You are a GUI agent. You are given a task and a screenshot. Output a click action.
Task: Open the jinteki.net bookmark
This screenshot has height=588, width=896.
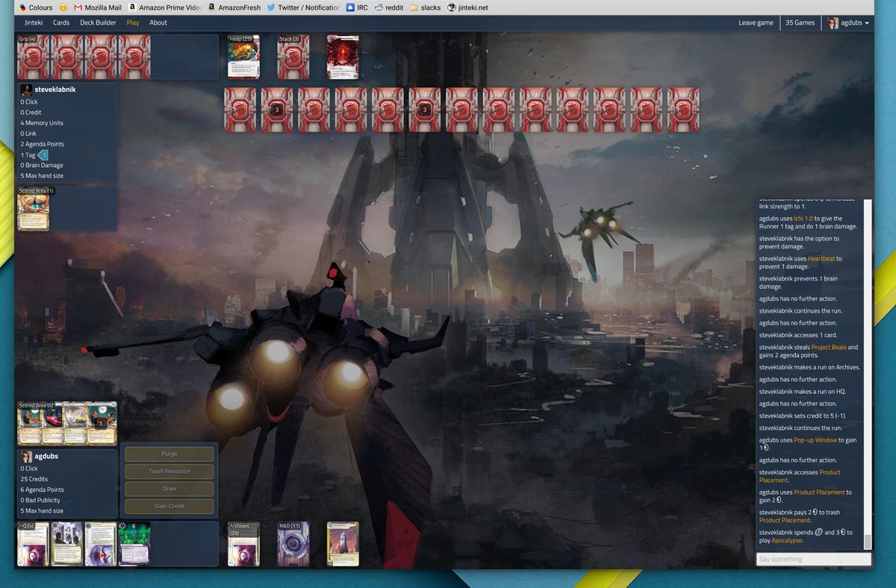467,7
